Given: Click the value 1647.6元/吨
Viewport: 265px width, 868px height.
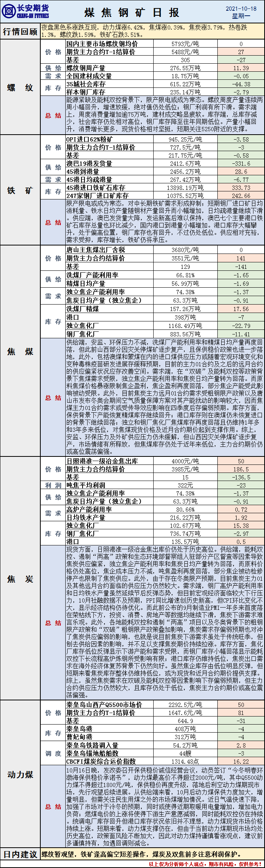Looking at the screenshot, I should [185, 713].
